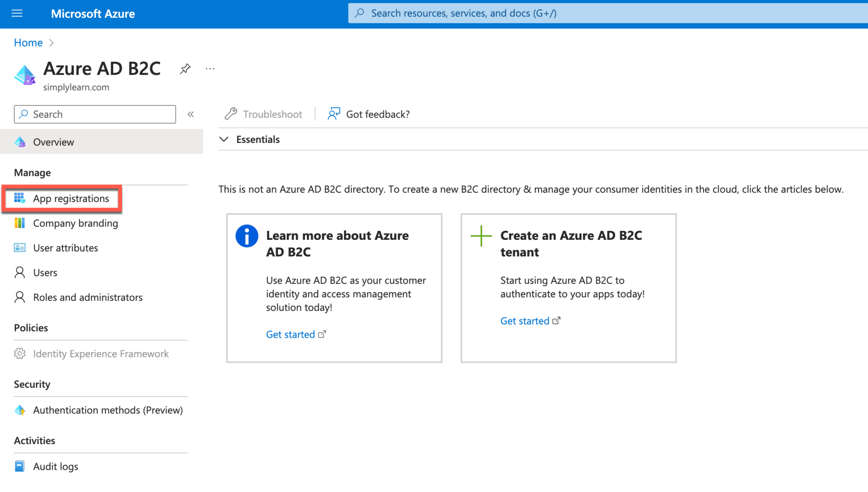Collapse the Essentials section
The height and width of the screenshot is (492, 868).
224,139
